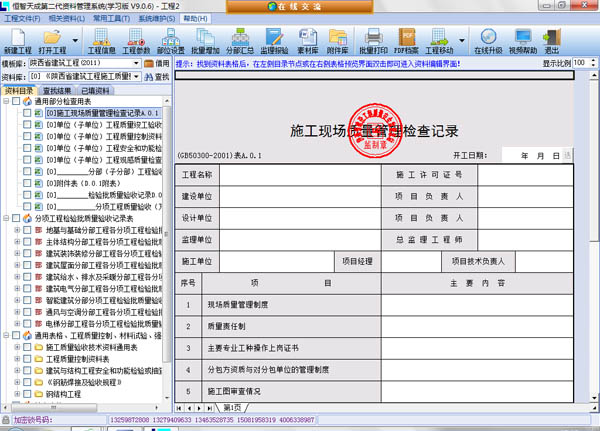The width and height of the screenshot is (600, 431).
Task: Open dropdown arrow next to 工程移动
Action: pos(462,41)
